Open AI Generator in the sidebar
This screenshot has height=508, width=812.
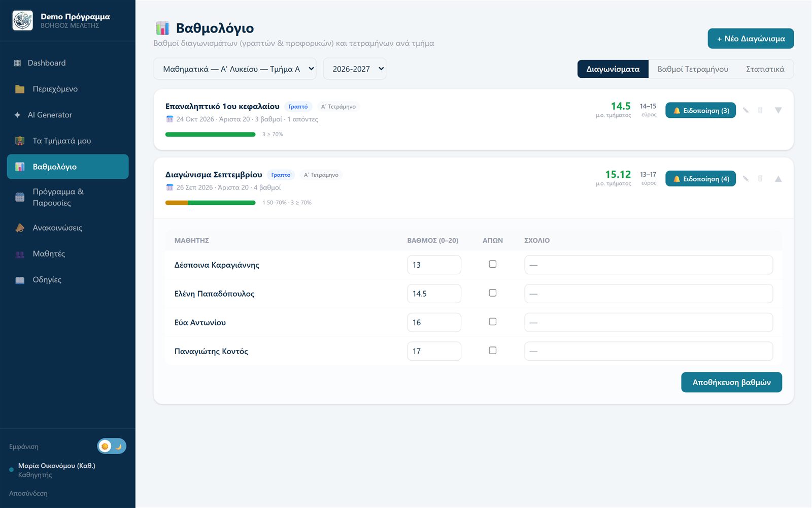tap(67, 115)
